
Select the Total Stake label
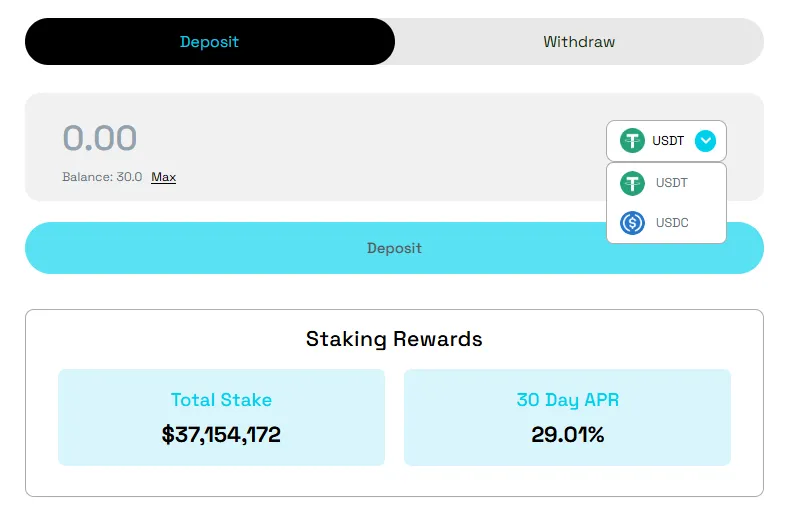[221, 400]
